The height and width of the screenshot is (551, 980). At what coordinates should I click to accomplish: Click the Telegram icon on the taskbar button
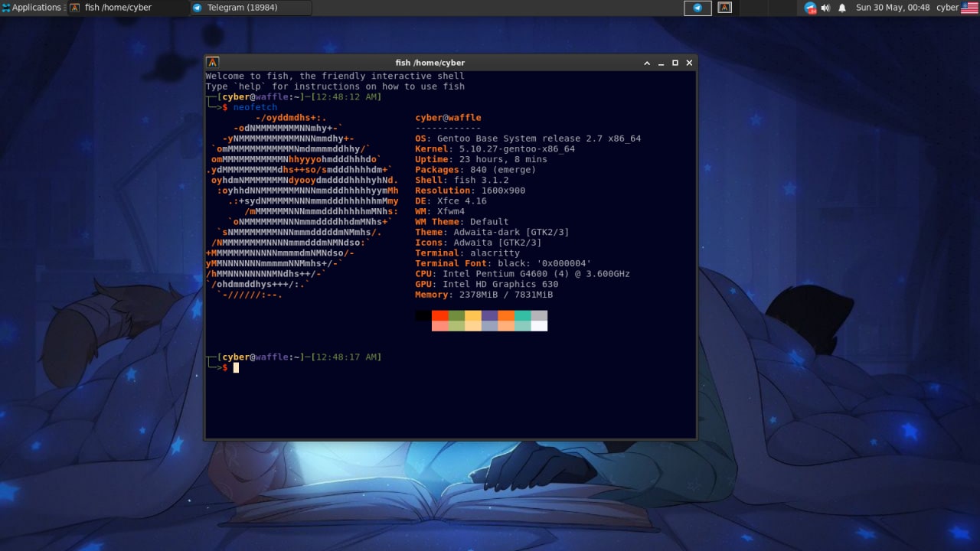click(198, 8)
